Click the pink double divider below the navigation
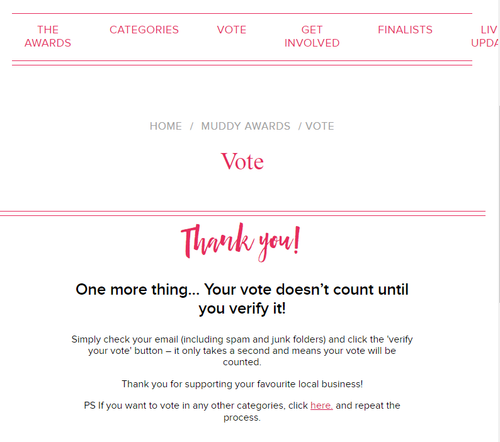The width and height of the screenshot is (500, 442). click(242, 63)
